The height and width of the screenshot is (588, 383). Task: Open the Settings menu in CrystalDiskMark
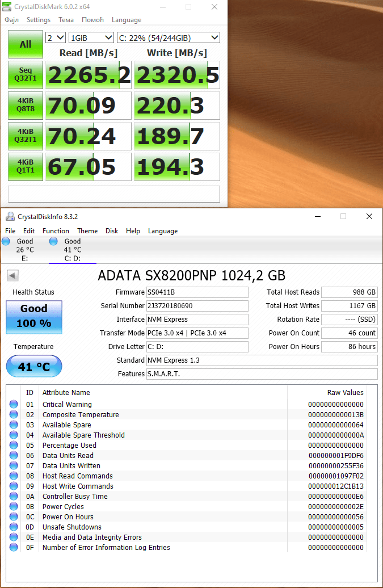pos(38,20)
